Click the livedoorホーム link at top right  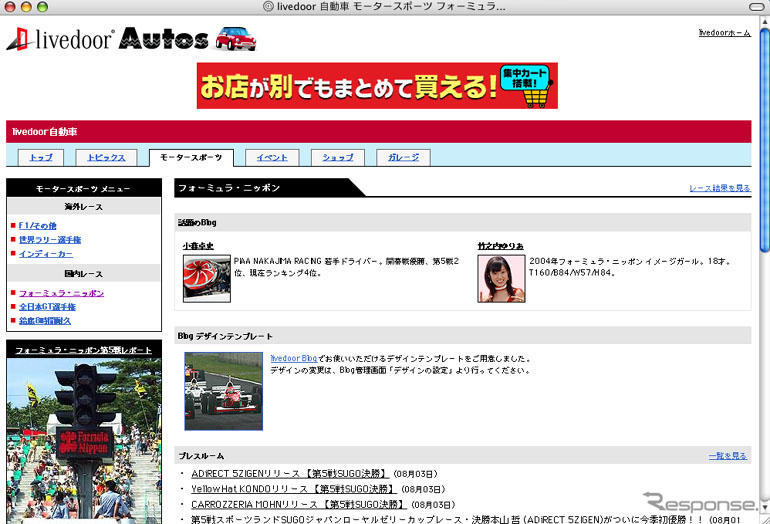click(x=724, y=33)
